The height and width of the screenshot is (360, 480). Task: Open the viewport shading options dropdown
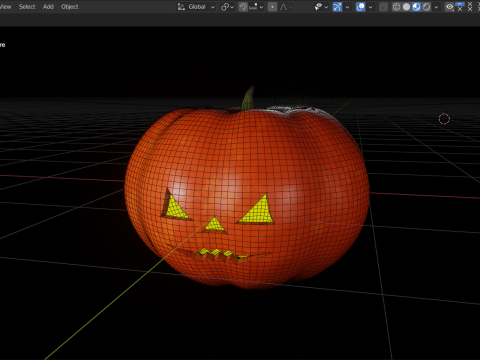point(436,7)
